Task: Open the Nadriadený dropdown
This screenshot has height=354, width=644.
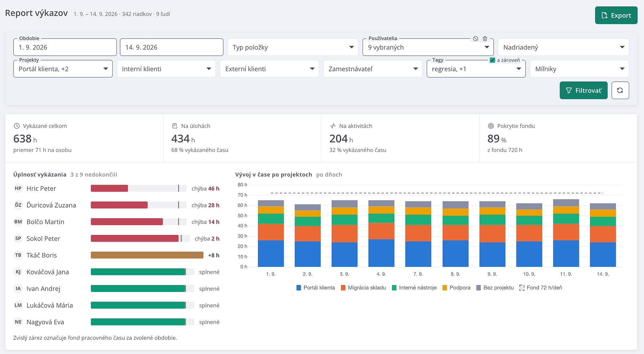Action: [563, 47]
